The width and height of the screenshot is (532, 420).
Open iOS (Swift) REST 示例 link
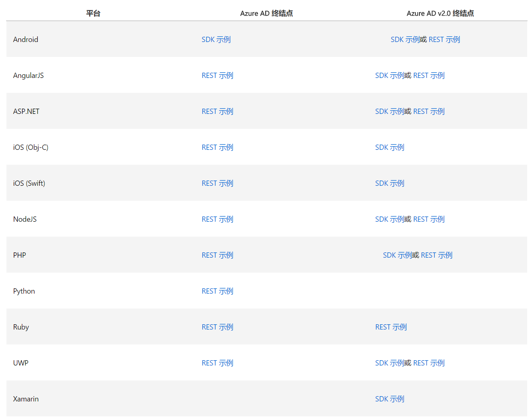click(217, 183)
